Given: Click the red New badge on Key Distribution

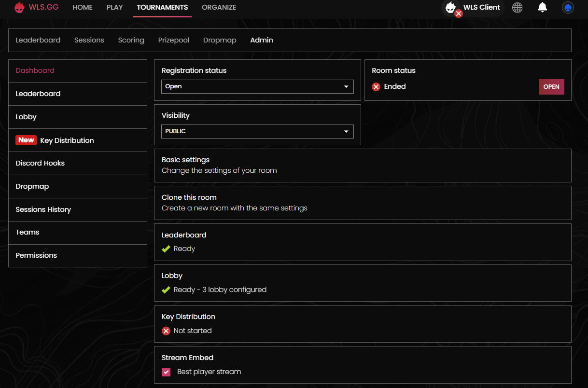Looking at the screenshot, I should point(26,140).
